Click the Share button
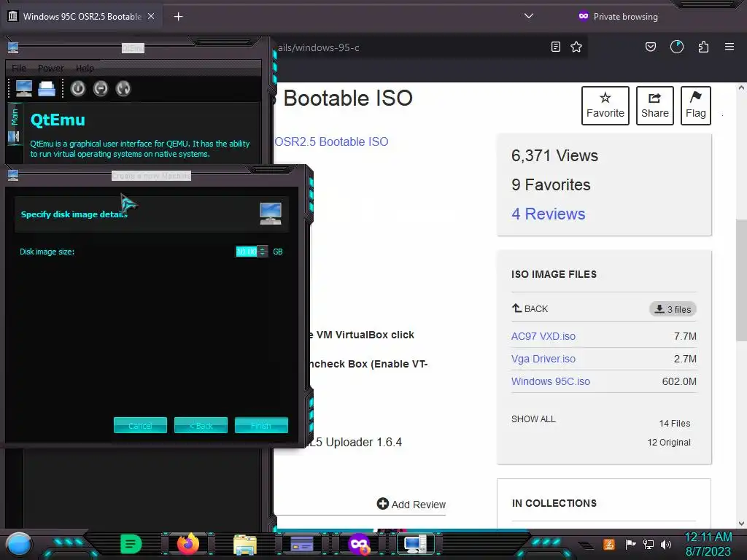Image resolution: width=747 pixels, height=560 pixels. (654, 106)
